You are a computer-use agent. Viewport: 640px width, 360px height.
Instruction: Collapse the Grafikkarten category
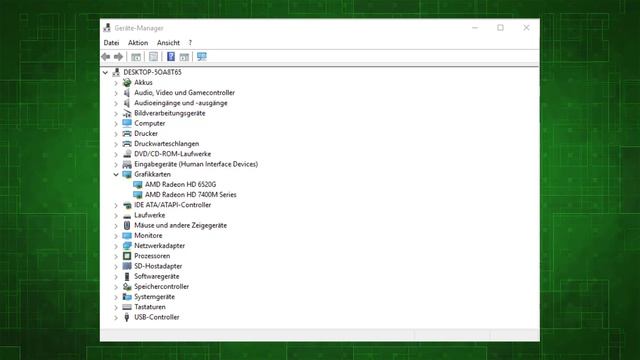(116, 174)
